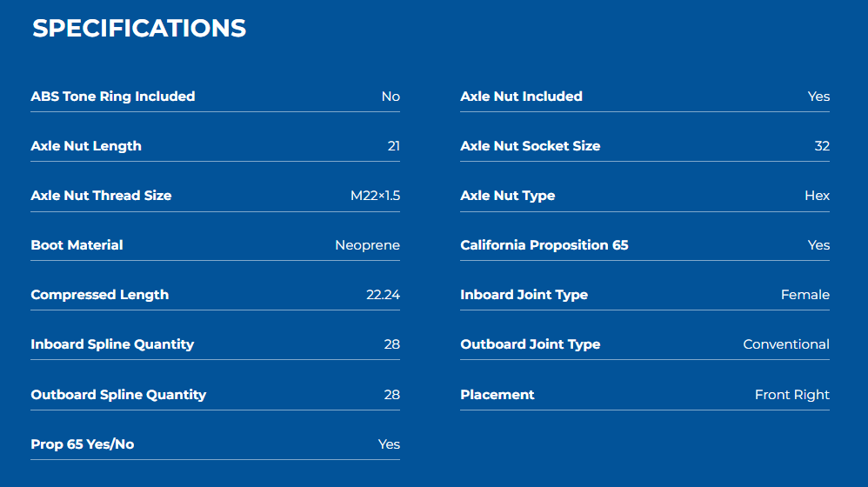Select the Female joint type value
Screen dimensions: 868x487
point(805,295)
